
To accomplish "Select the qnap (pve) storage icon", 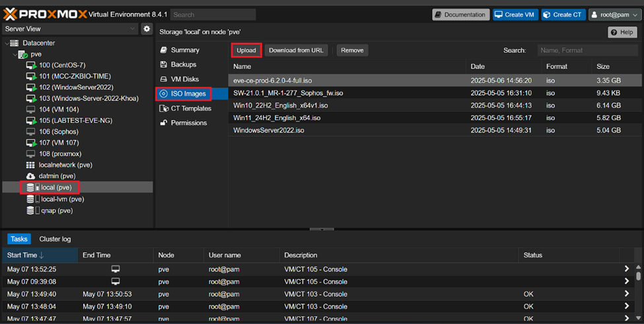I will pyautogui.click(x=30, y=211).
